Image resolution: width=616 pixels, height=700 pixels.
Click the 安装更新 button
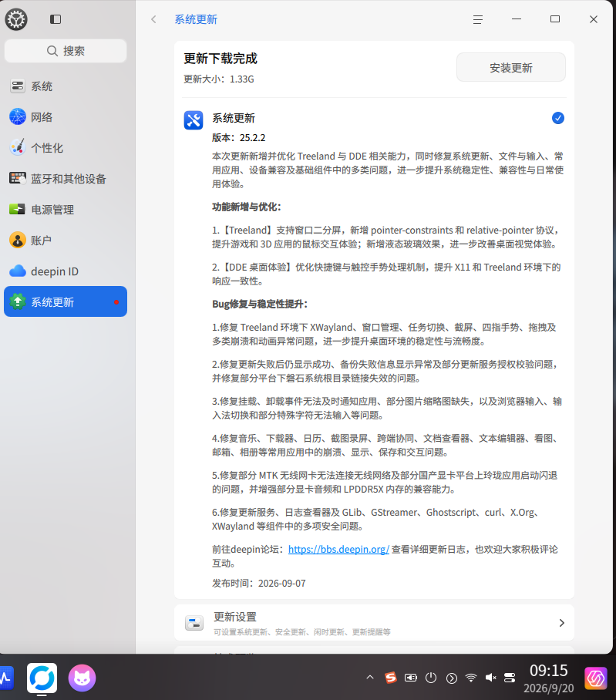[510, 67]
